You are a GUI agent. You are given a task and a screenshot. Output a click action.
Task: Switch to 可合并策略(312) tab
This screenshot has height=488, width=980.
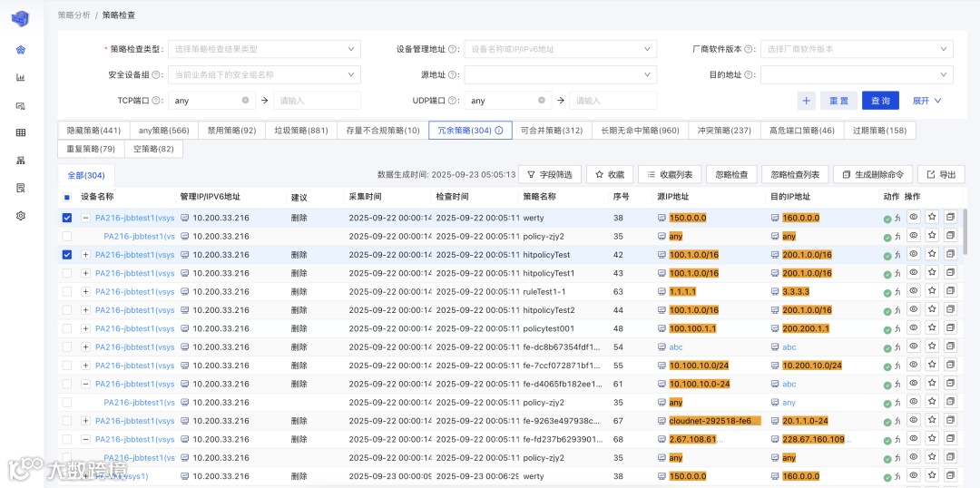[x=552, y=131]
